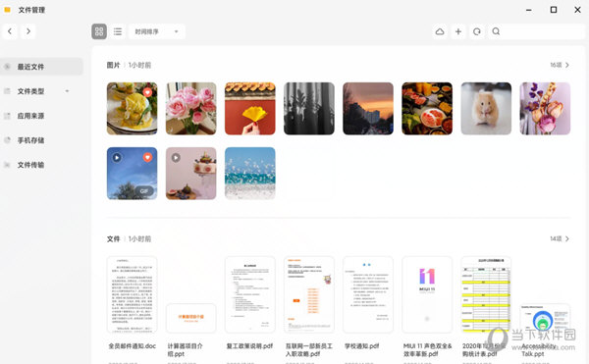The width and height of the screenshot is (589, 364).
Task: Maximize the 文件管理 window
Action: tap(554, 10)
